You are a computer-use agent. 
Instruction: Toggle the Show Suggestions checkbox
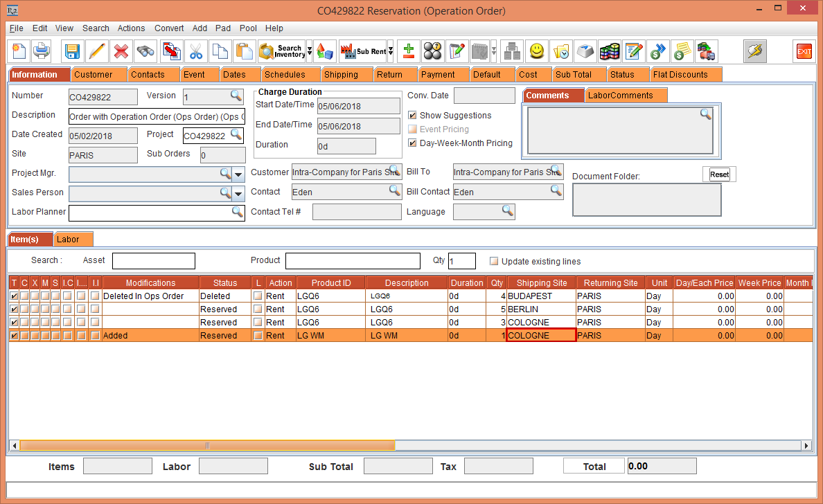pos(413,116)
